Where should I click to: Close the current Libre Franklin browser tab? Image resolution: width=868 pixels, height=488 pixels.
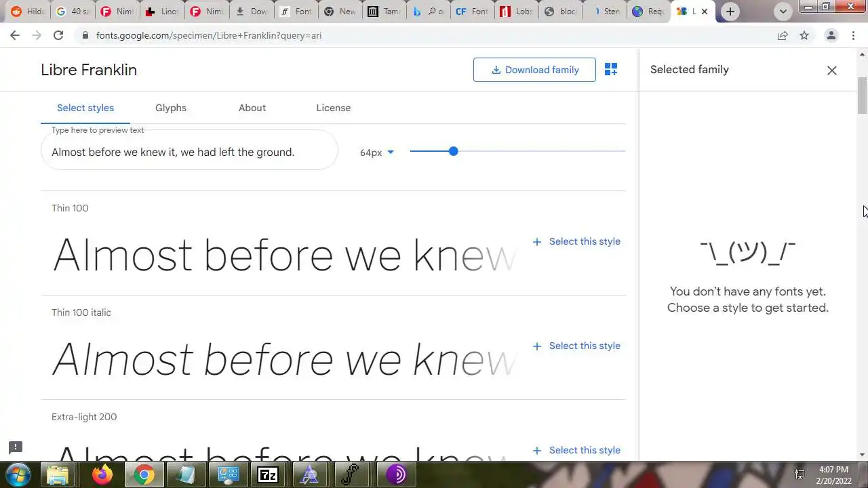click(705, 12)
